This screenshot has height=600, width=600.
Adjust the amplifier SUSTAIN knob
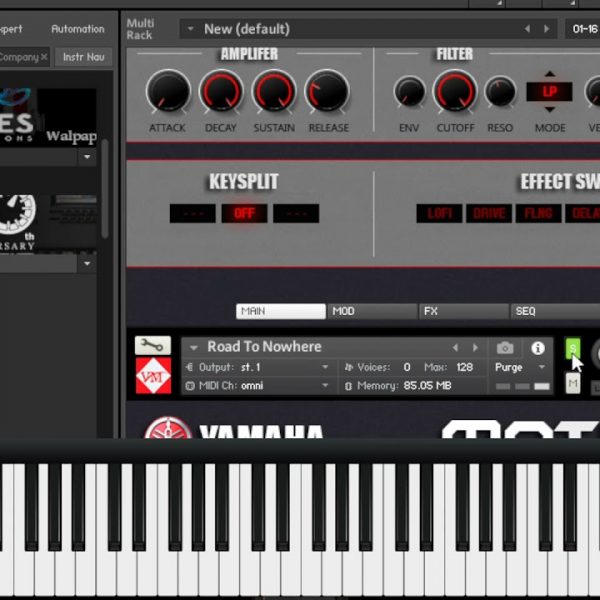click(274, 92)
